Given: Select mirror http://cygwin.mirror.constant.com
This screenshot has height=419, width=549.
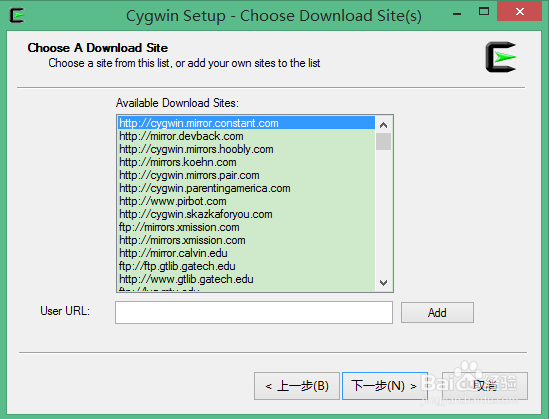Looking at the screenshot, I should 246,123.
